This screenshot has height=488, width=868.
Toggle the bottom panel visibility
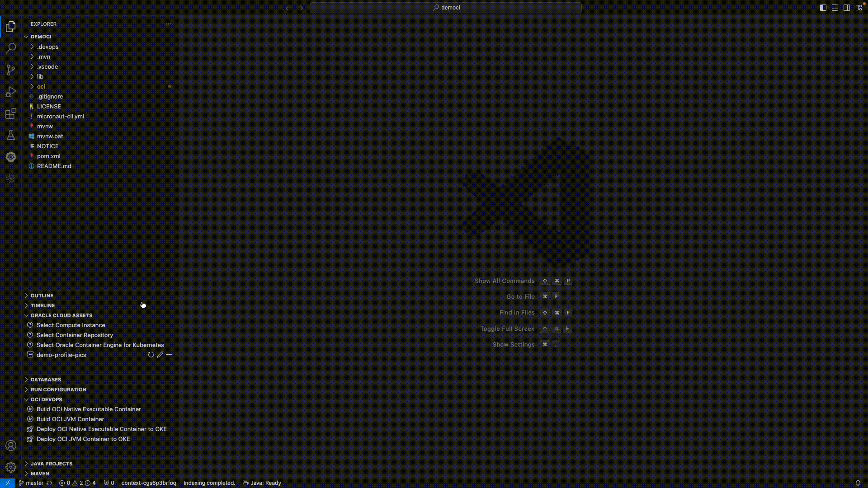pos(835,8)
